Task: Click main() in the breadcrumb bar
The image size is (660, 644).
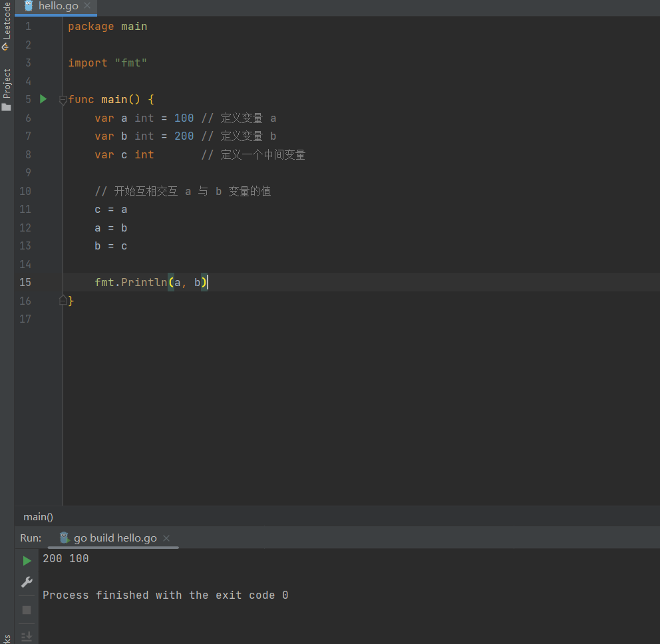Action: tap(39, 517)
